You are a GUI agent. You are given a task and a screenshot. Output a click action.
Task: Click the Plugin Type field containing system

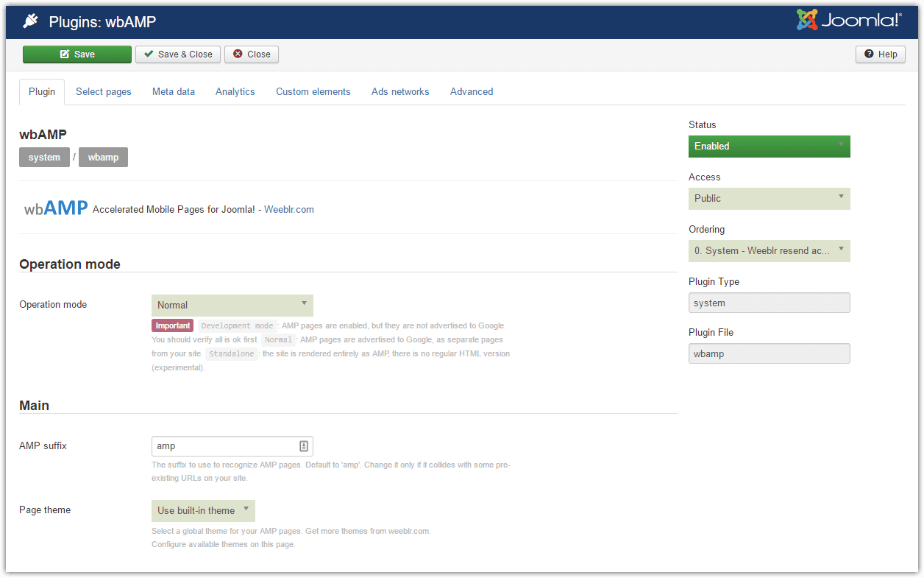point(770,303)
